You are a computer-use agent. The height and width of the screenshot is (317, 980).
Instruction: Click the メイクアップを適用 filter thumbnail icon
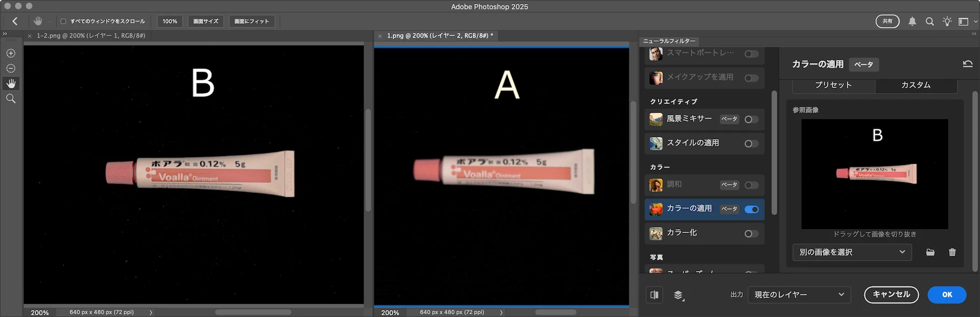tap(656, 78)
